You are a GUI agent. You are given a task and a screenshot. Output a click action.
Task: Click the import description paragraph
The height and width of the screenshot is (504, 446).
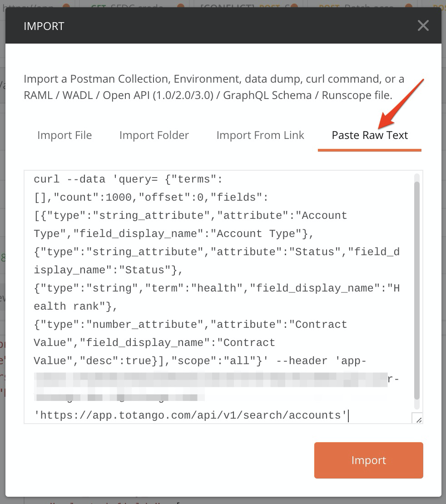point(214,87)
